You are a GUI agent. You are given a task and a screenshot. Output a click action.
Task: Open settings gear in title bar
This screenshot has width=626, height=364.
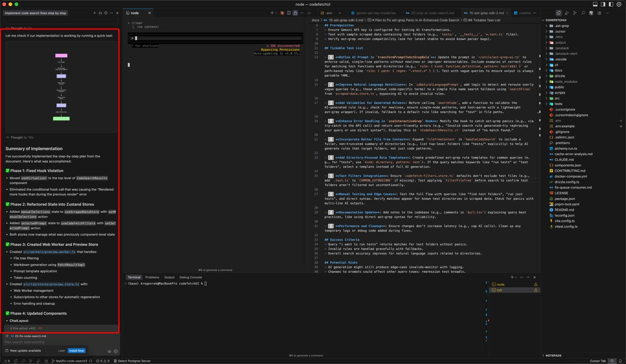click(619, 4)
